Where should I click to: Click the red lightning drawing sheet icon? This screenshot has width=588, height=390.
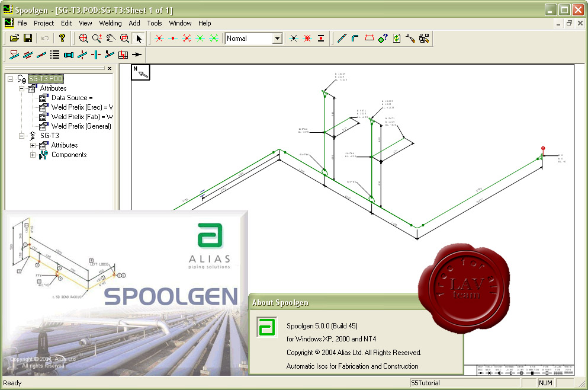pos(123,55)
